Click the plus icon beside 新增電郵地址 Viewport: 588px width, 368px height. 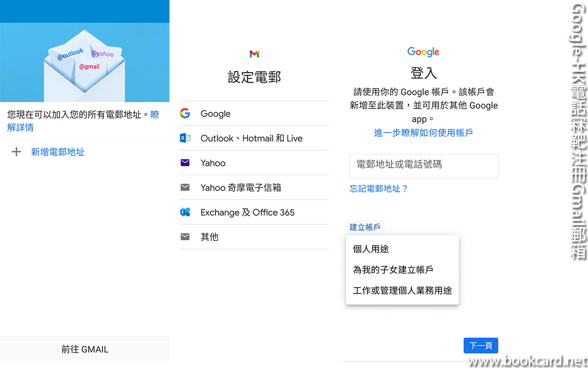tap(17, 152)
